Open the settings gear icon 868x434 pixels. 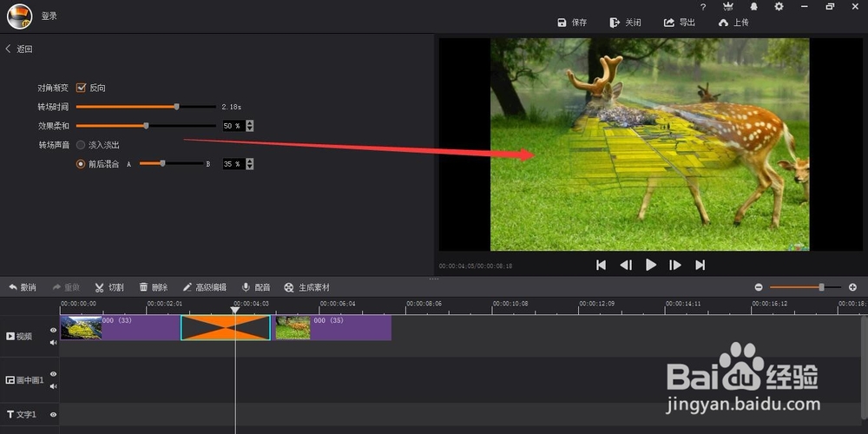[x=779, y=7]
